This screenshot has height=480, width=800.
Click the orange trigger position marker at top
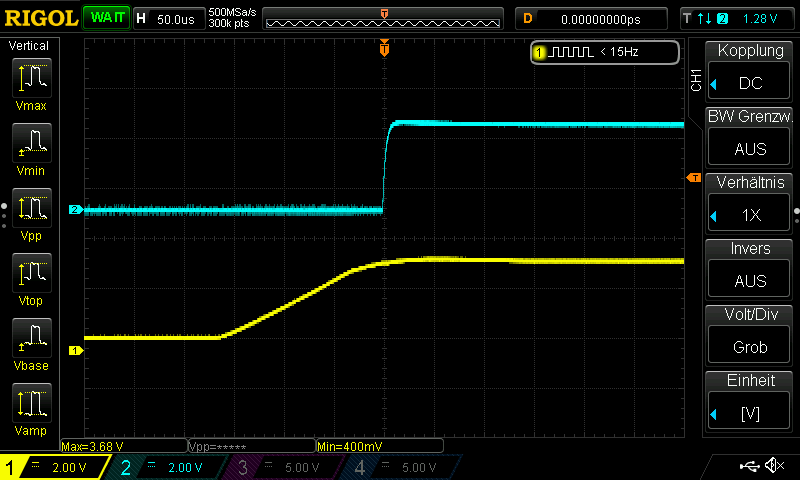(384, 48)
